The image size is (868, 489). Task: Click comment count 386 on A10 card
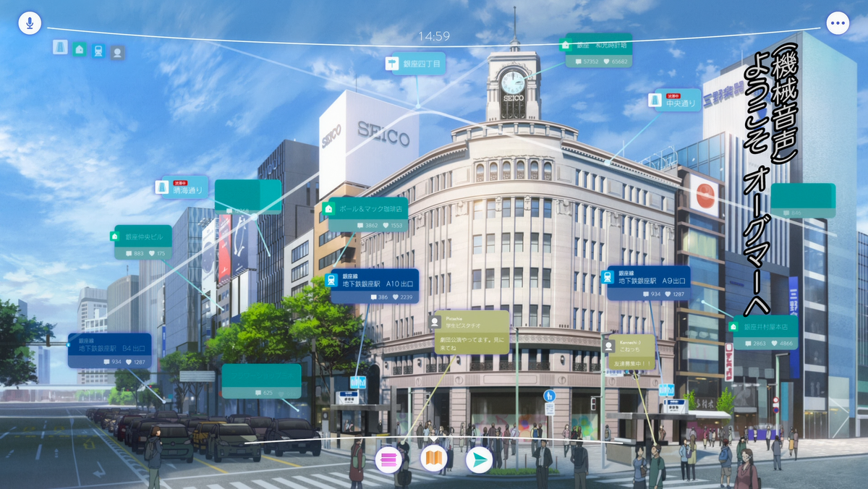pyautogui.click(x=378, y=297)
